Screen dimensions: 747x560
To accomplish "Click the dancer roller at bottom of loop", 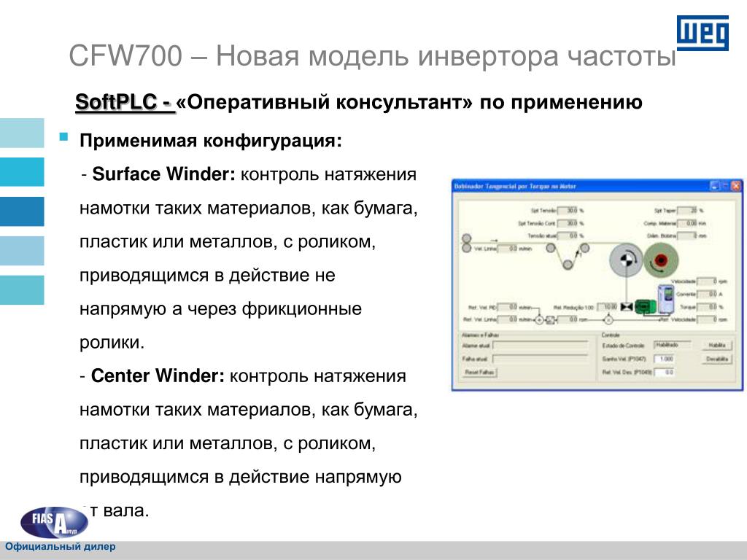I will click(x=568, y=265).
